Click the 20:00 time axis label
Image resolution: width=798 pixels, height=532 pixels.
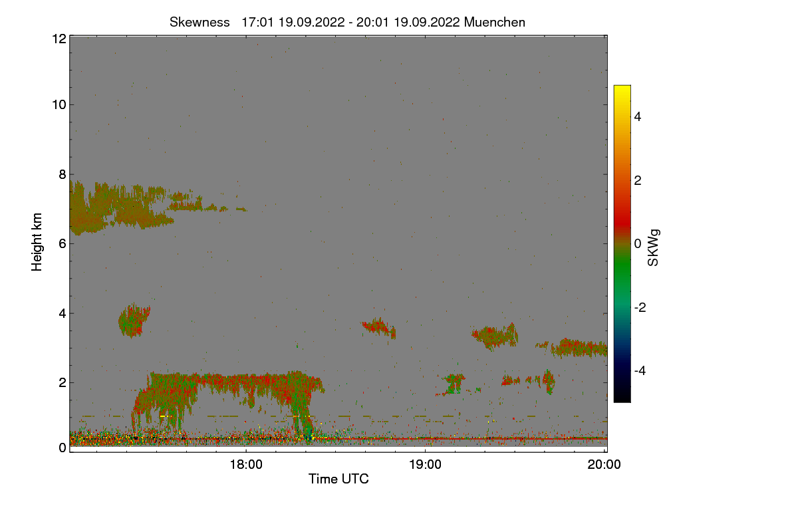click(604, 465)
